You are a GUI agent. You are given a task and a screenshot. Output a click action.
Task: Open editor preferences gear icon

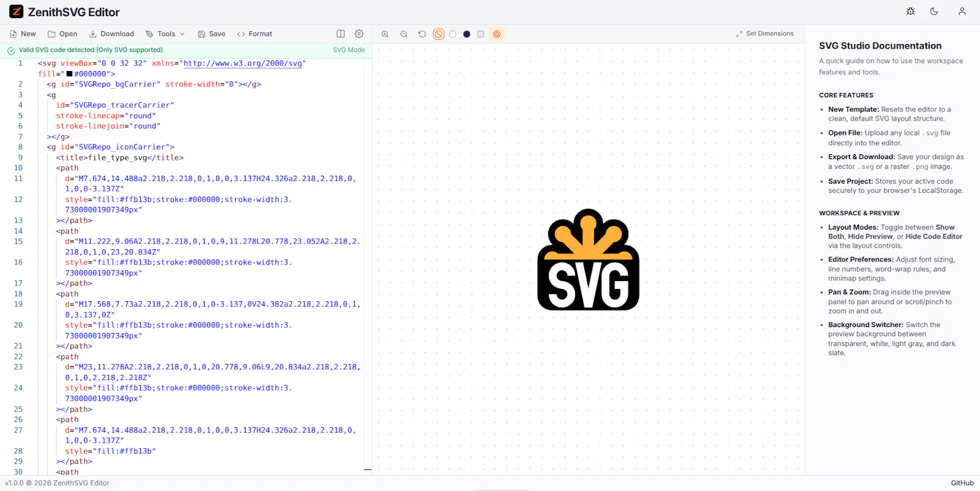(359, 34)
